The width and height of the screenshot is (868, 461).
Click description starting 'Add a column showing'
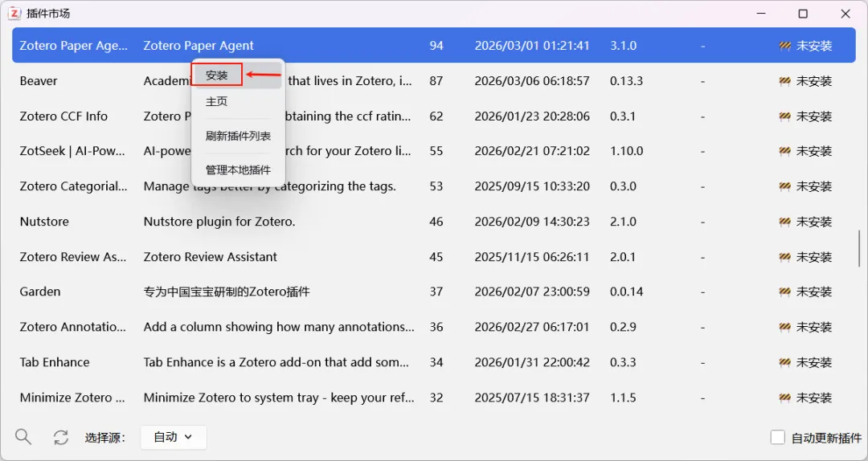pyautogui.click(x=278, y=327)
